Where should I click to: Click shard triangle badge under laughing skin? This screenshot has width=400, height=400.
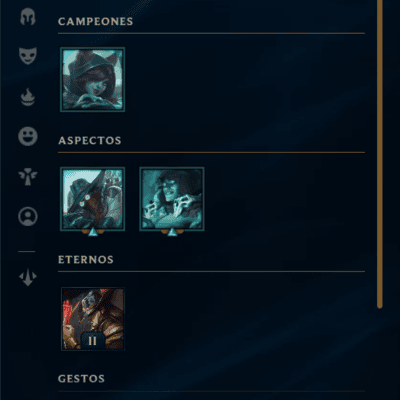172,232
